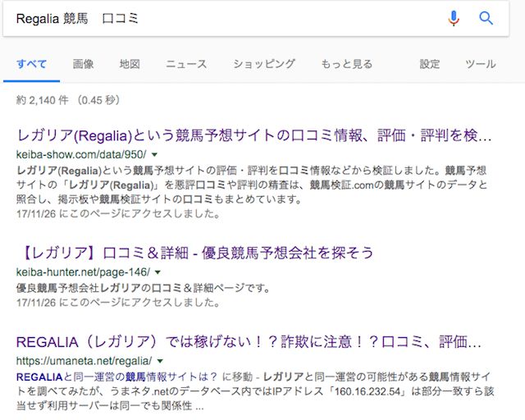Follow the REGALIAと同一運営の競馬情報サイトは？ jump link
The image size is (525, 420).
point(116,377)
